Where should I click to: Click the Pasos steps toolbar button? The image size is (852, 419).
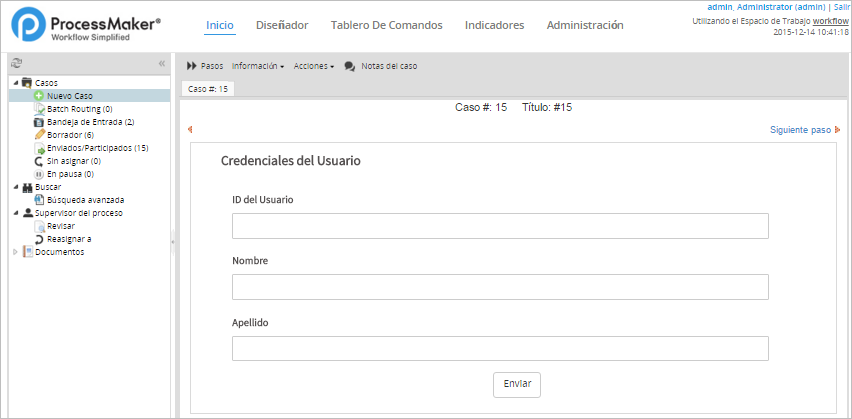[205, 66]
